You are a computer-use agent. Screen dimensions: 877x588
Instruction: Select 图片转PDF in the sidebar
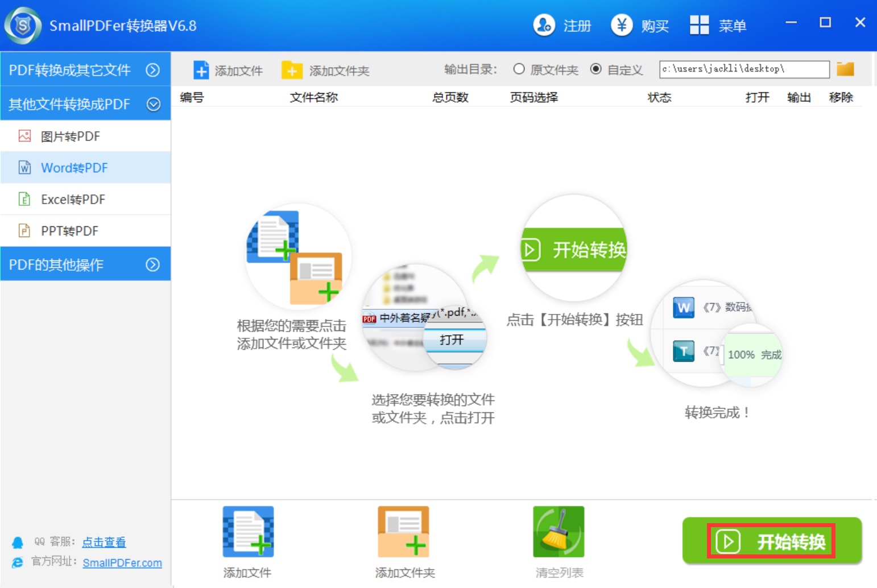tap(85, 136)
